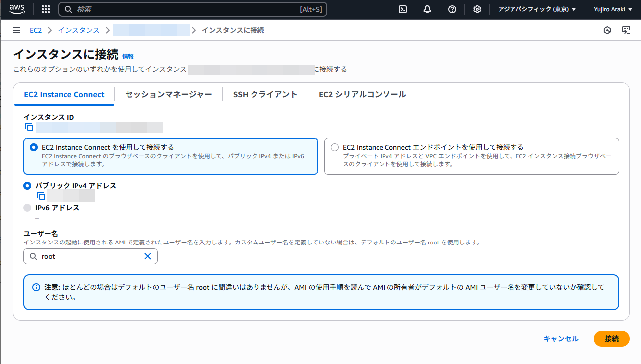The height and width of the screenshot is (364, 641).
Task: Click the ユーザー名 input containing root
Action: click(x=91, y=256)
